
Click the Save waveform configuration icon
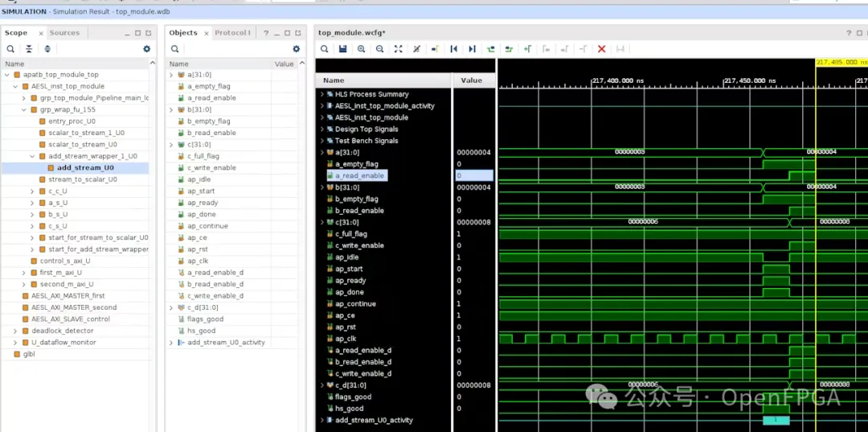tap(343, 49)
